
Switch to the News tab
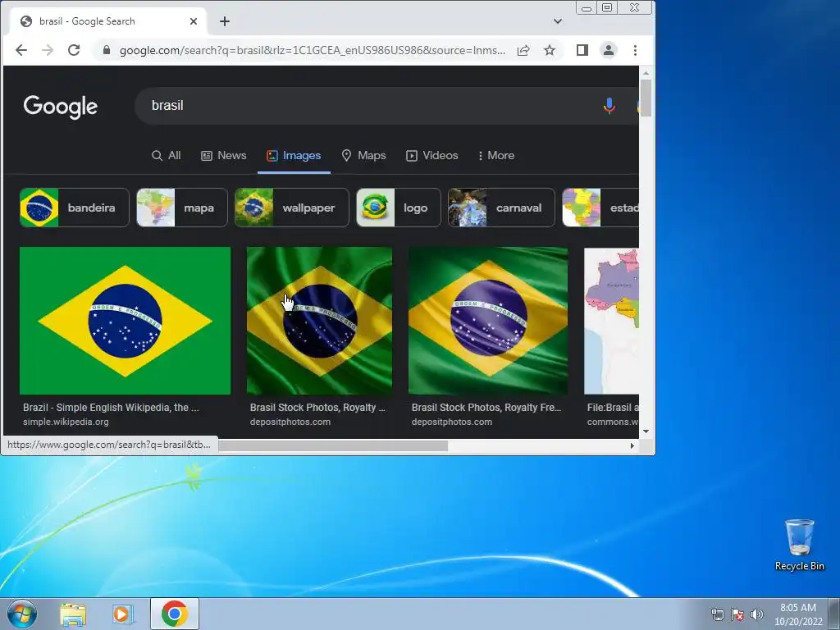pos(223,155)
